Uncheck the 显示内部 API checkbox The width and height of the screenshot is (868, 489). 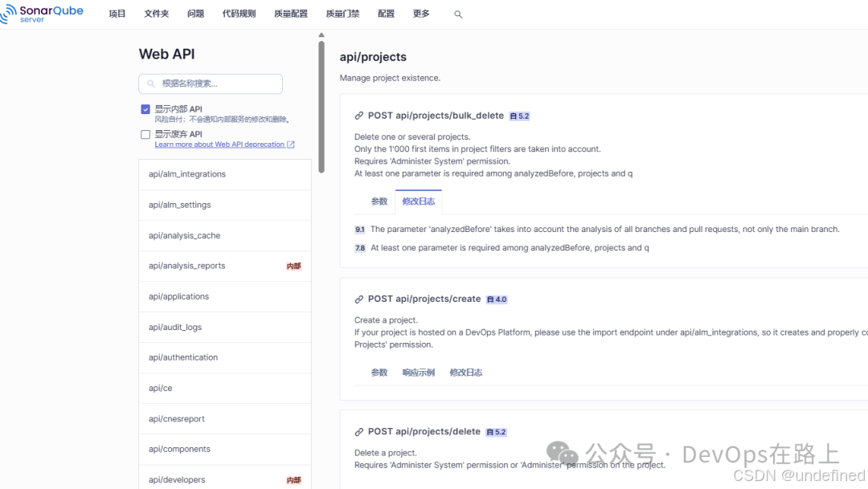click(145, 109)
